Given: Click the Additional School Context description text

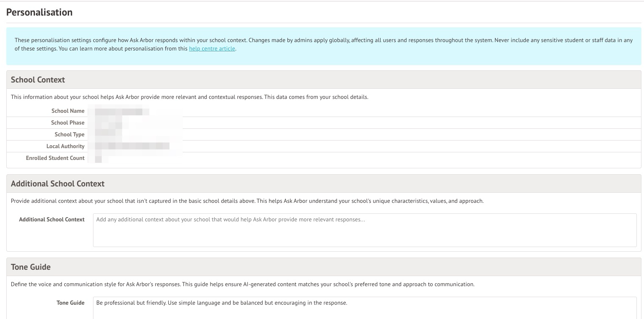Looking at the screenshot, I should [x=247, y=201].
